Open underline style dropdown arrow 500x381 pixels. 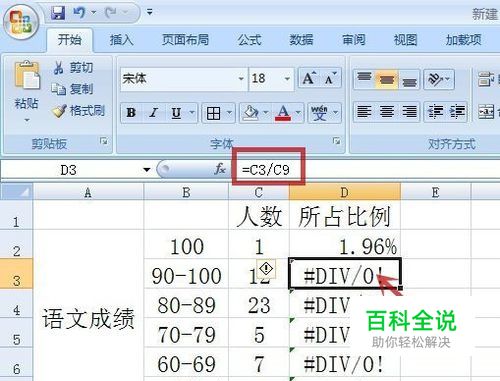(192, 112)
